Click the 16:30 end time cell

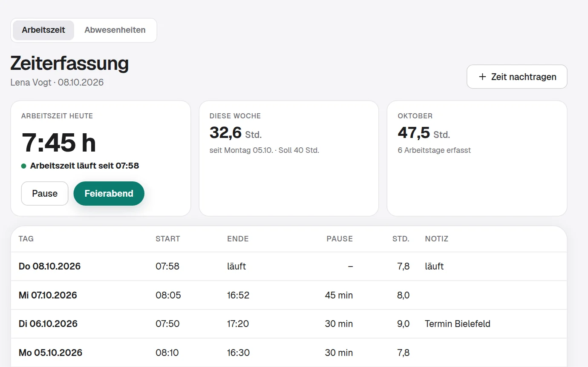click(238, 353)
